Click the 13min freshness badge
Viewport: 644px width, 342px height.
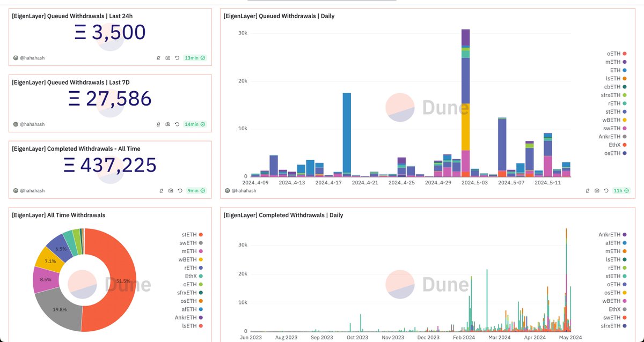coord(194,57)
